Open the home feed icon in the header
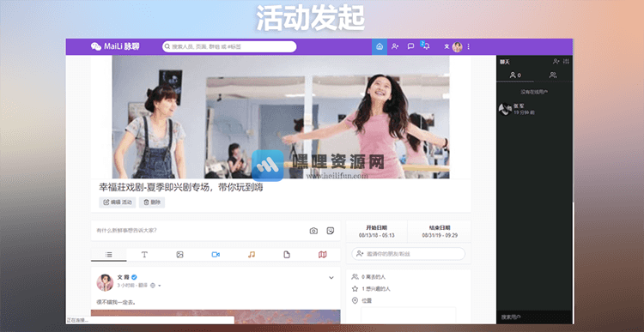 point(380,47)
